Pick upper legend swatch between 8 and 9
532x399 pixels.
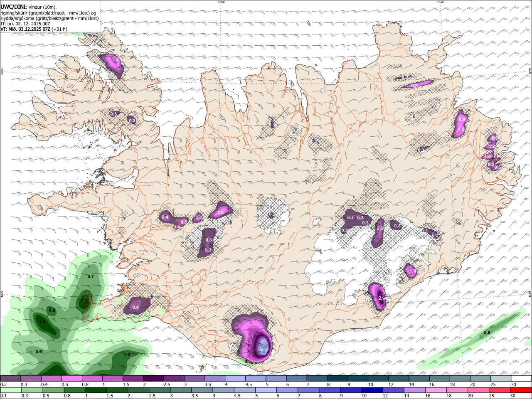pos(337,378)
